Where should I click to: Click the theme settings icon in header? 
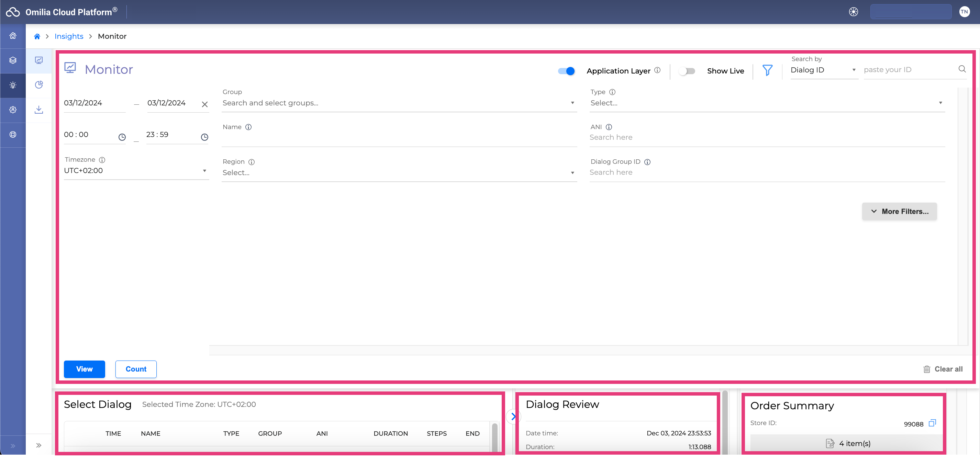(x=853, y=12)
